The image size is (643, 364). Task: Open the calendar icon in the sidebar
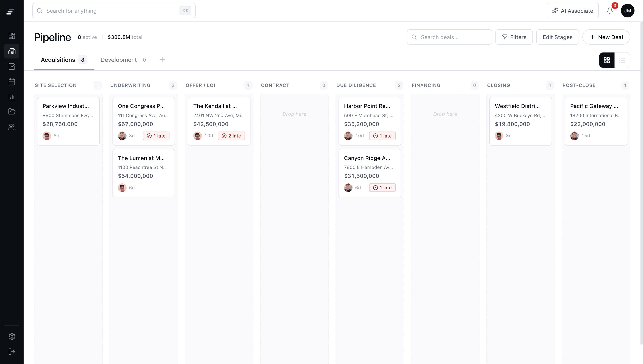pos(12,82)
